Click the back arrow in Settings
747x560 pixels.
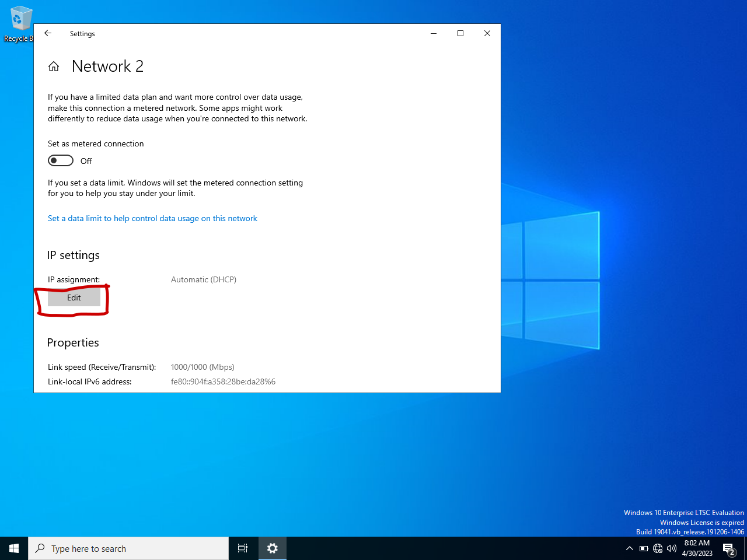[x=48, y=33]
